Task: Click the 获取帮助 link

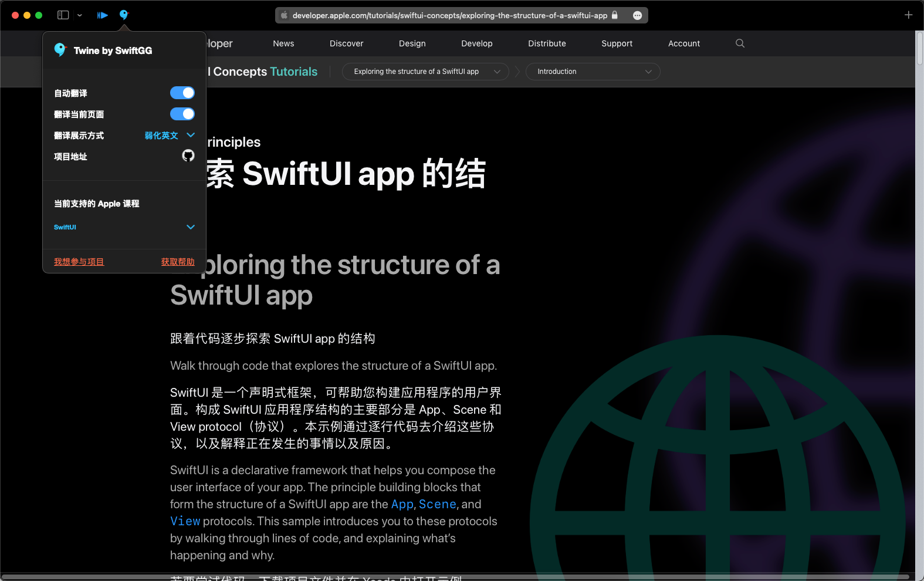Action: click(x=178, y=262)
